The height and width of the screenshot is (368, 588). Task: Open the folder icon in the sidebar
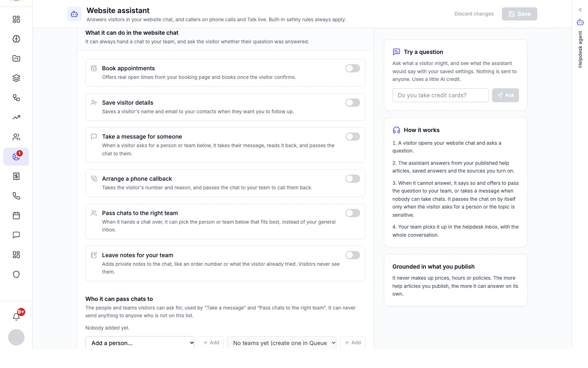click(x=16, y=58)
